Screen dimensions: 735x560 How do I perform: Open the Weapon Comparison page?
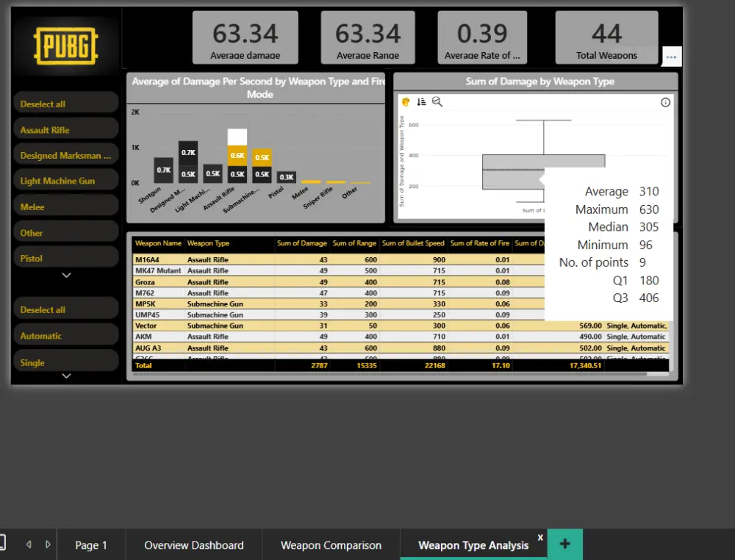330,545
